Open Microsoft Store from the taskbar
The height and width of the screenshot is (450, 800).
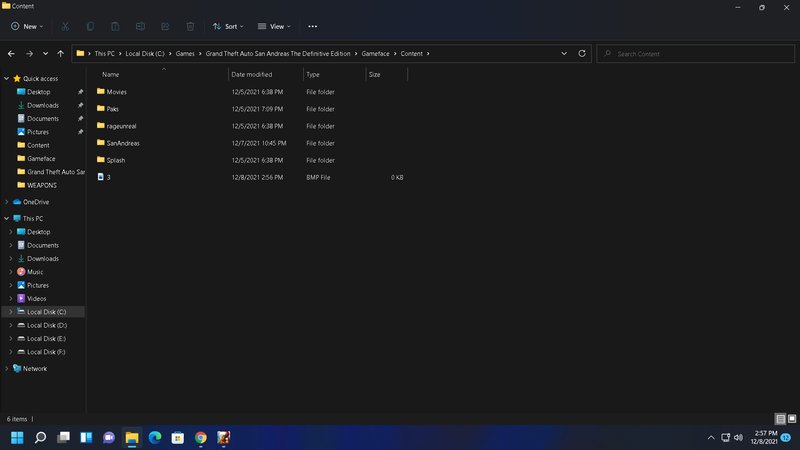point(178,438)
